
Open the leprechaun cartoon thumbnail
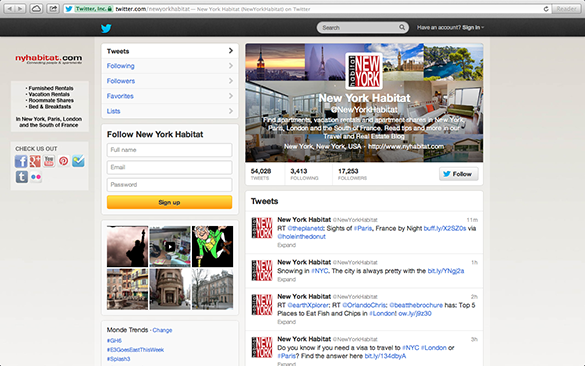pyautogui.click(x=212, y=246)
